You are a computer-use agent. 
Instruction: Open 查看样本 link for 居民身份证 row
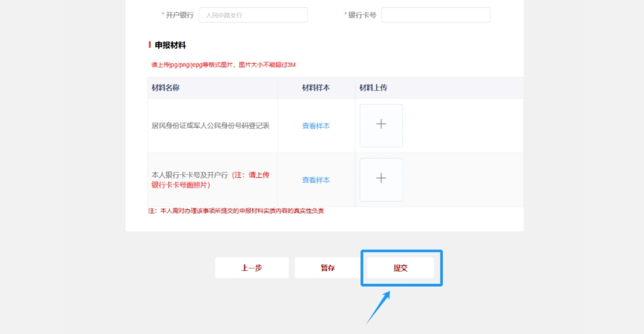click(316, 126)
